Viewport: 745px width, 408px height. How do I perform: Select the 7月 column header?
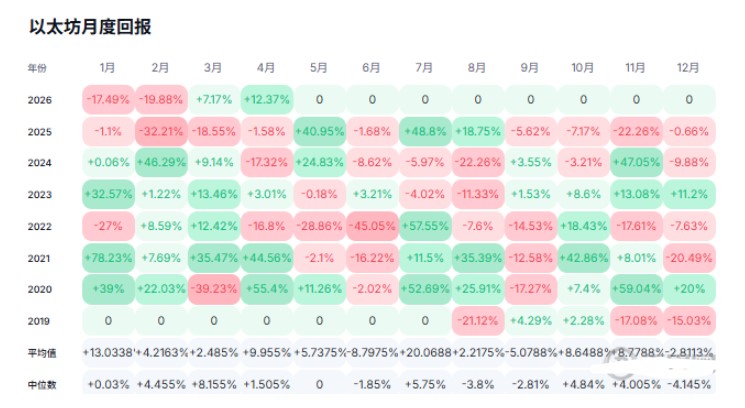pyautogui.click(x=424, y=68)
